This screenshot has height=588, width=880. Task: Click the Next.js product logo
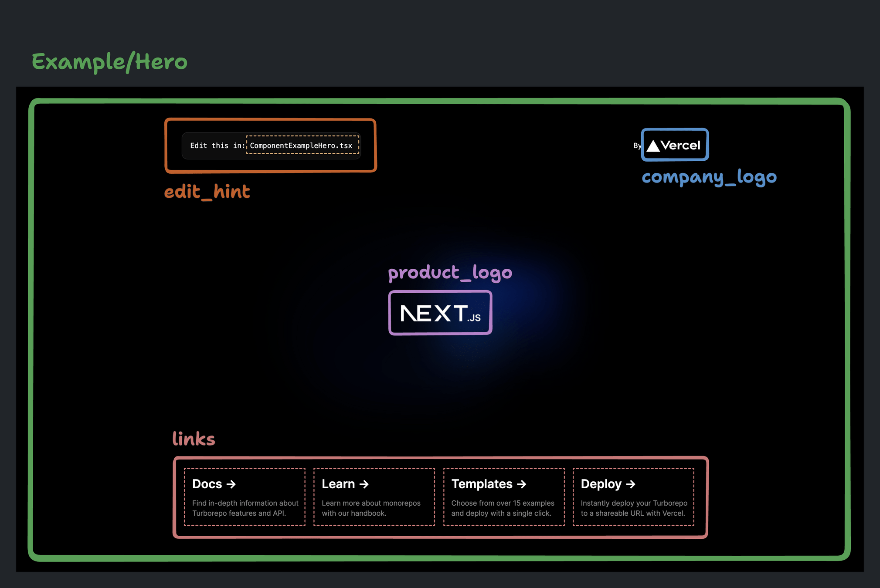[440, 313]
